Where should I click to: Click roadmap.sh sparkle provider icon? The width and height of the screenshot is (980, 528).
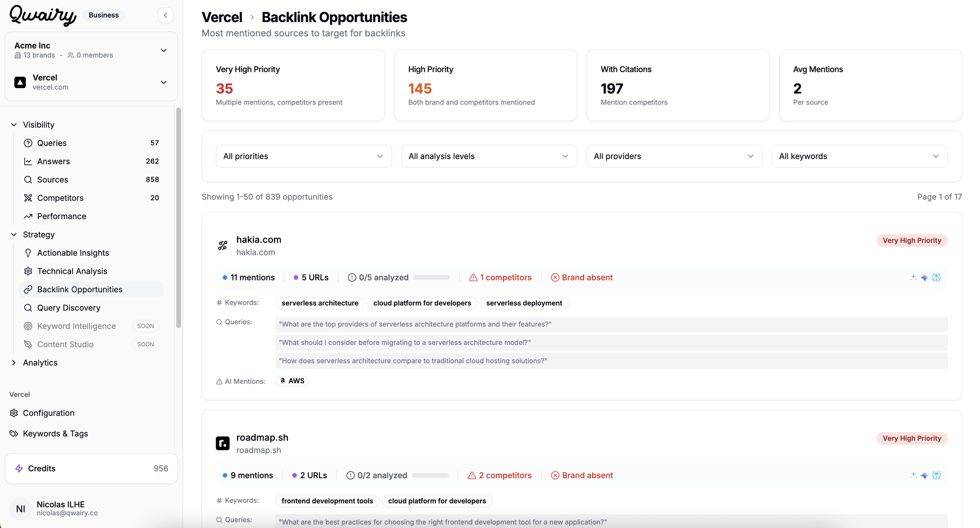coord(913,475)
